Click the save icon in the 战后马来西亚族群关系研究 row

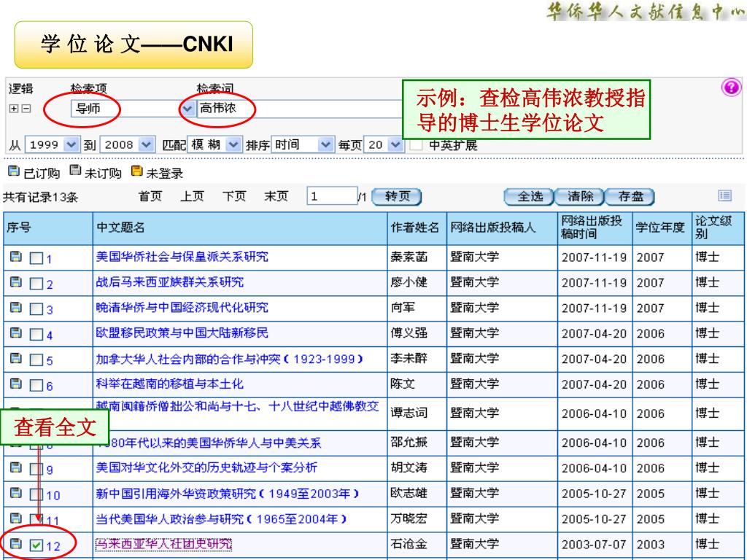pyautogui.click(x=16, y=282)
